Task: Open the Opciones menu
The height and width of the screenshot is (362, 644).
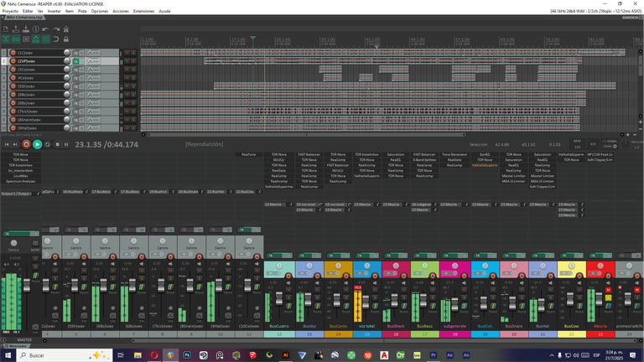Action: (100, 11)
